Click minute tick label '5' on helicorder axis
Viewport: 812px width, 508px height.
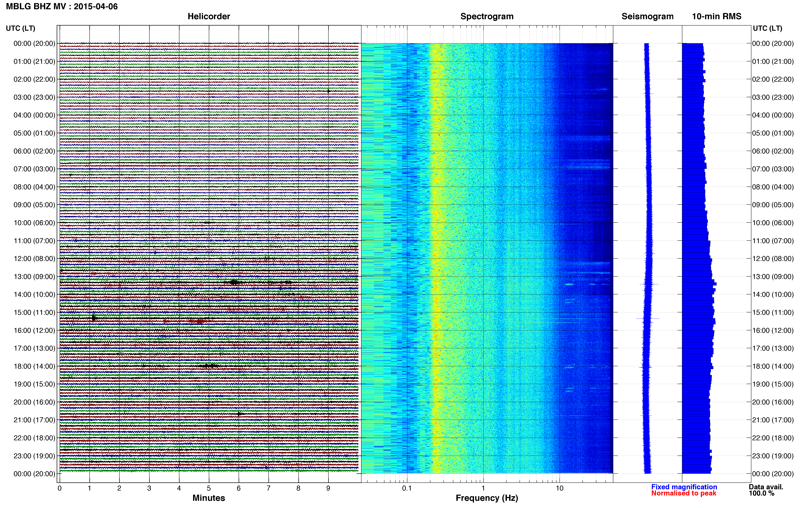click(209, 488)
